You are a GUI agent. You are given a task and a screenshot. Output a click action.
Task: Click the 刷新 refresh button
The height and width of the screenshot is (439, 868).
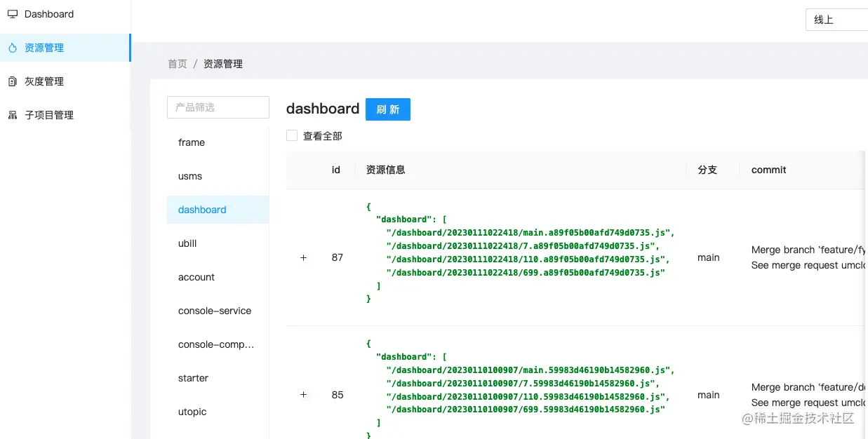pyautogui.click(x=388, y=109)
